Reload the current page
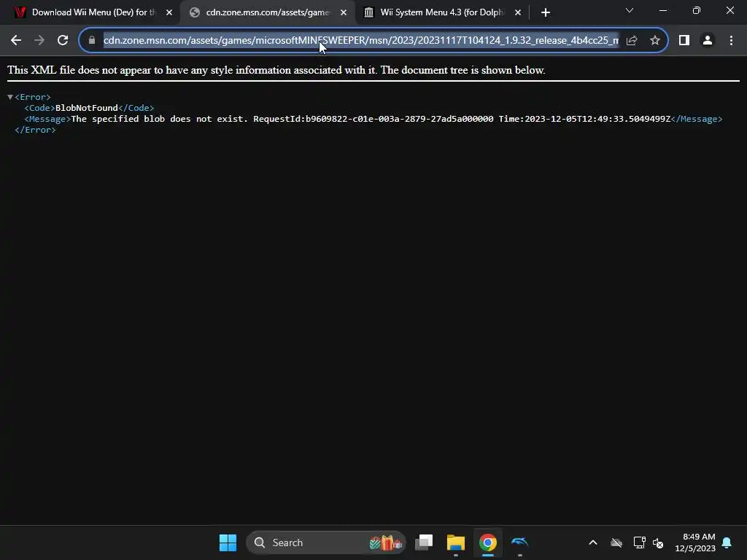This screenshot has width=747, height=560. 63,41
